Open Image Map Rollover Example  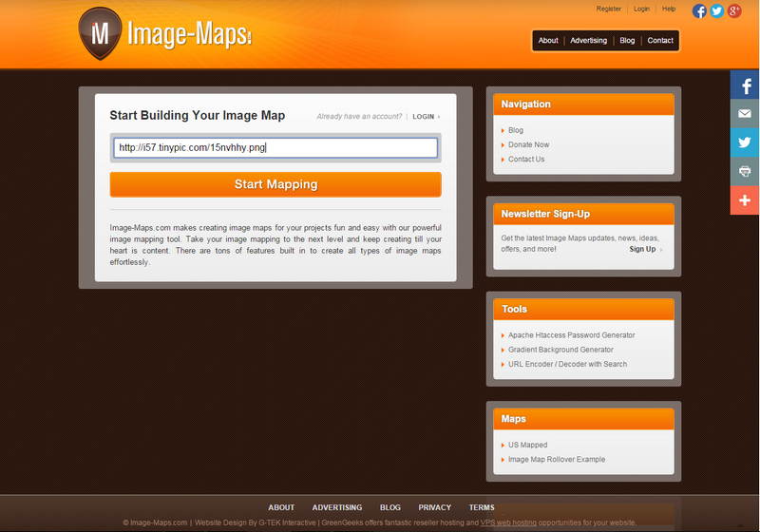[557, 459]
